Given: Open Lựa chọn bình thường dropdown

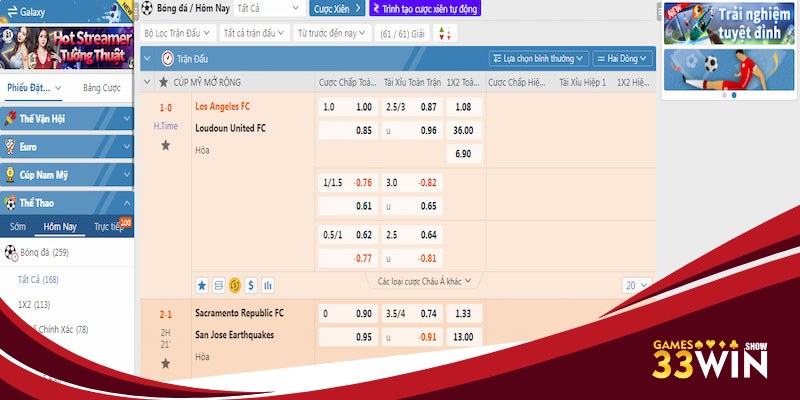Looking at the screenshot, I should coord(538,59).
